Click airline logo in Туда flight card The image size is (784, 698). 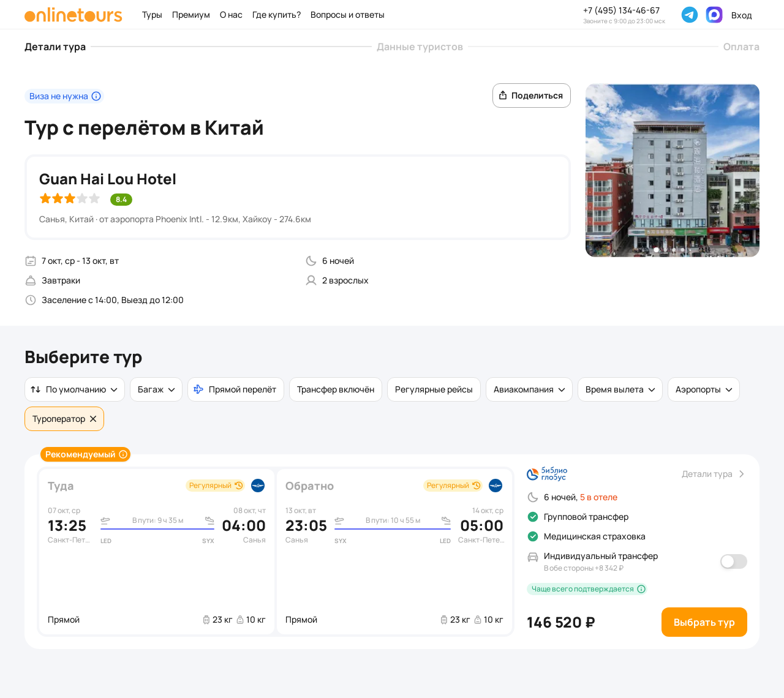[x=258, y=486]
